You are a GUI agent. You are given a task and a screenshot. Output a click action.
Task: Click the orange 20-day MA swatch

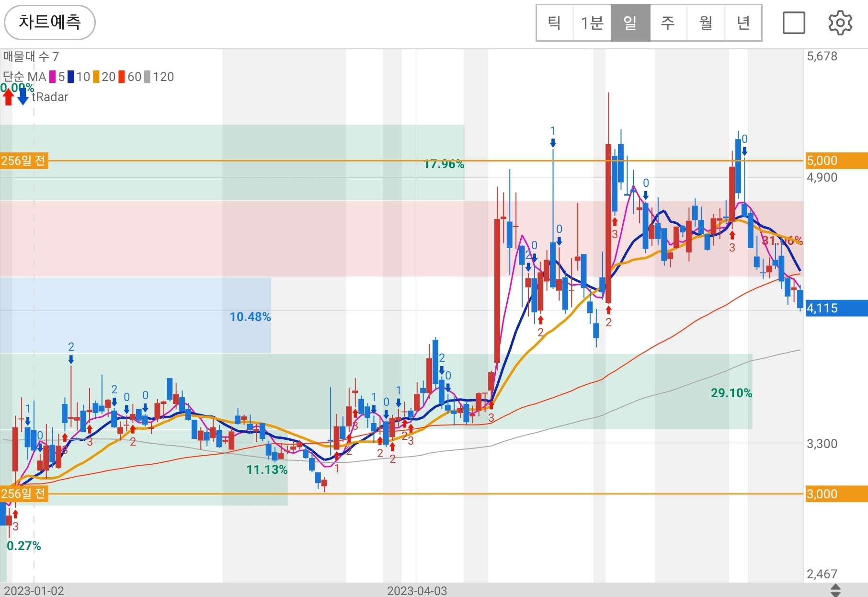pyautogui.click(x=96, y=77)
